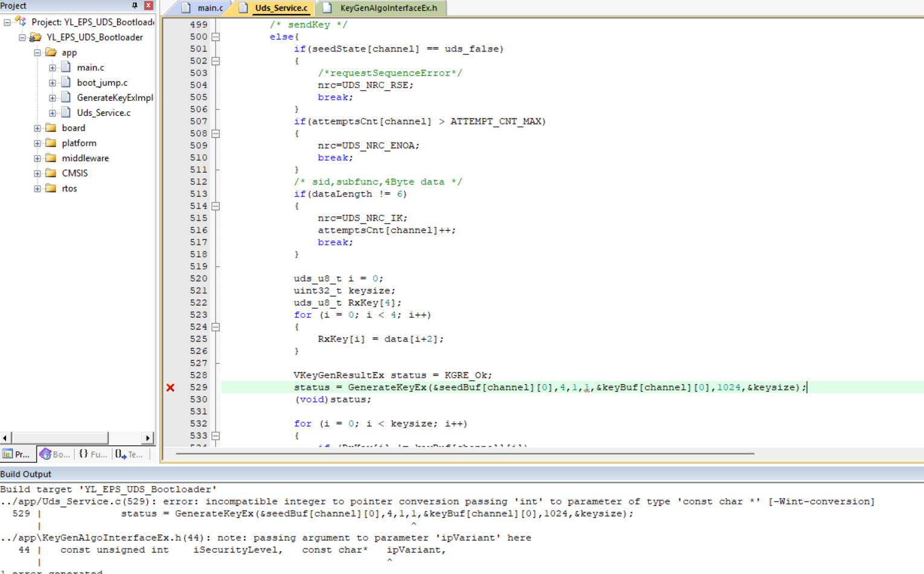The height and width of the screenshot is (574, 924).
Task: Collapse the code fold at line 500
Action: (x=215, y=36)
